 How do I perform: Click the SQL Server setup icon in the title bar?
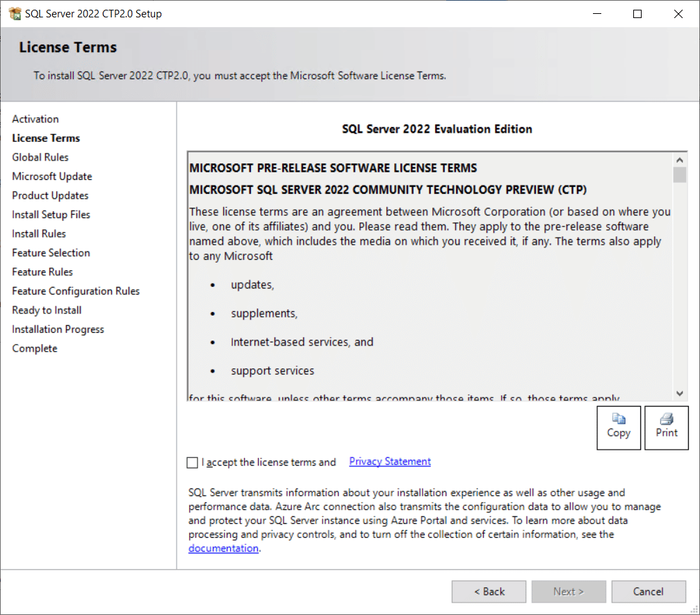(15, 14)
